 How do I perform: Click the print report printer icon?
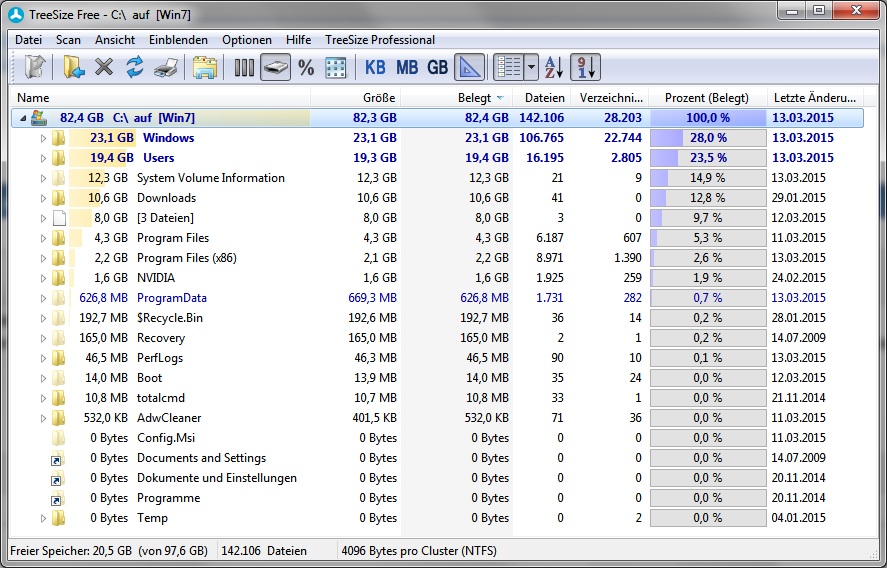pos(166,67)
